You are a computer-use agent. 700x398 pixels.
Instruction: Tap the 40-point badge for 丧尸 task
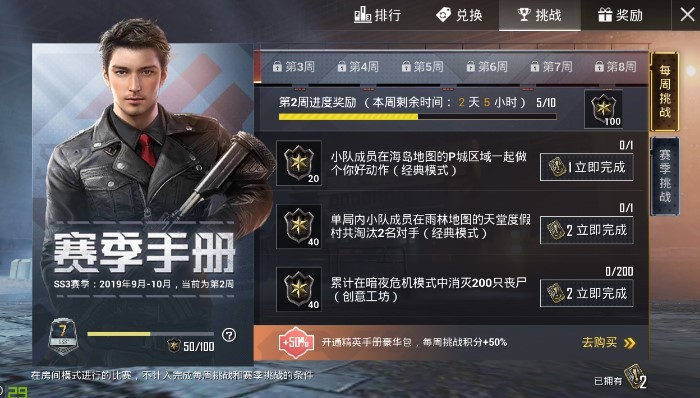tap(299, 289)
